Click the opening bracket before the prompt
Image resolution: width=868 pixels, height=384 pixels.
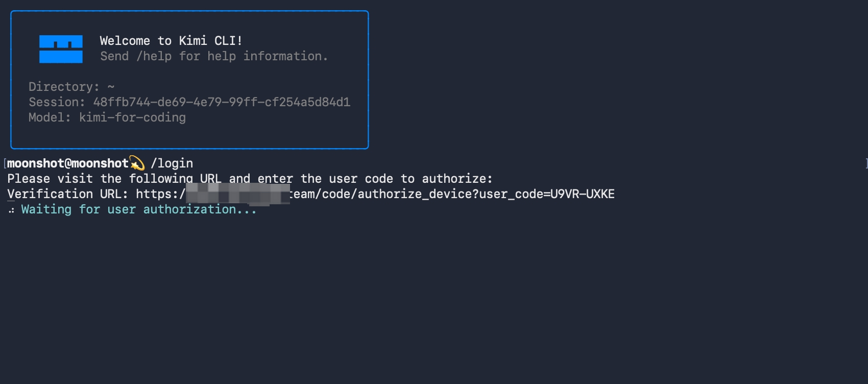[5, 163]
